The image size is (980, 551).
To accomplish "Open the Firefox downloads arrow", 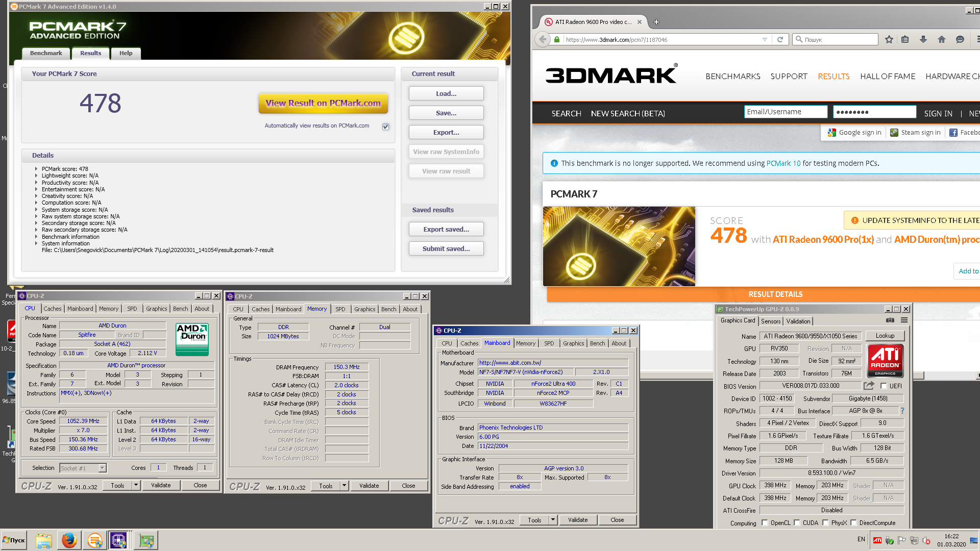I will (x=923, y=39).
